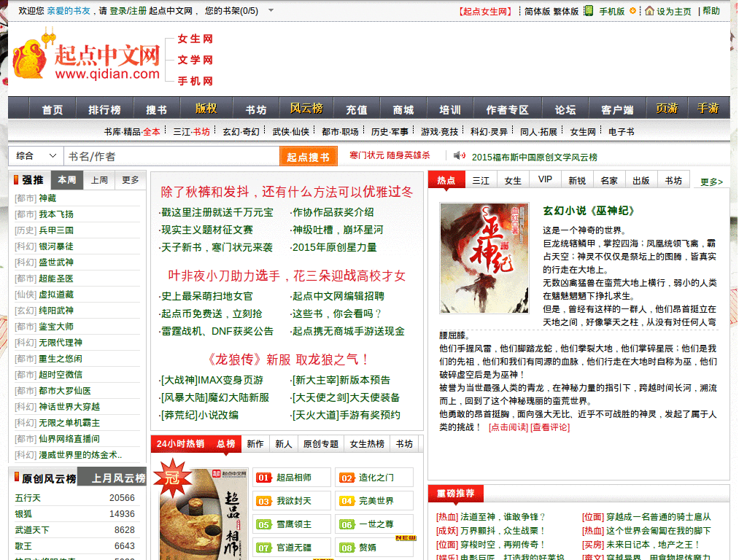This screenshot has width=747, height=560.
Task: Open ranked book 01 超品相师
Action: pos(292,477)
